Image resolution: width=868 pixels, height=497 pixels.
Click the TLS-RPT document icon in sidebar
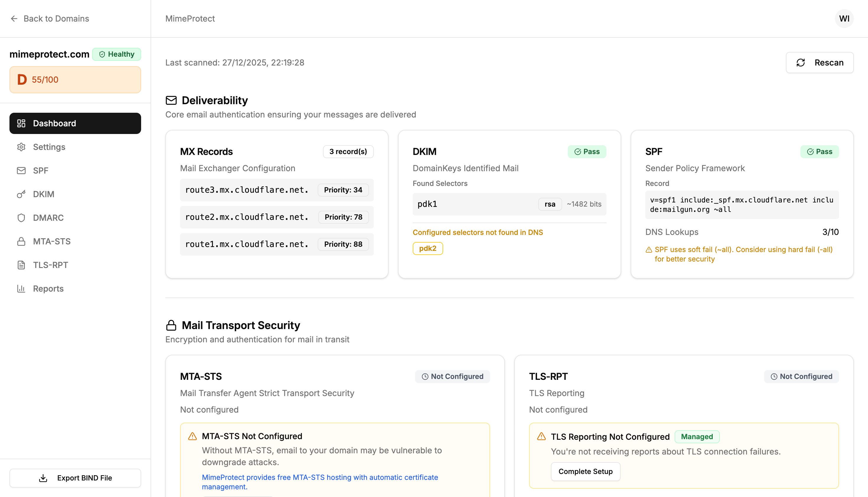pyautogui.click(x=21, y=265)
